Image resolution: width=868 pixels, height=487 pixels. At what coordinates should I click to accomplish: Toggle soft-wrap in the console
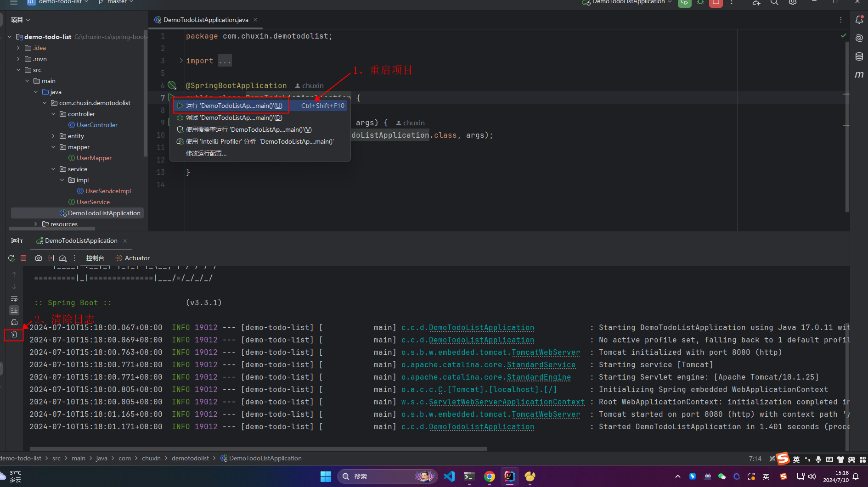14,298
